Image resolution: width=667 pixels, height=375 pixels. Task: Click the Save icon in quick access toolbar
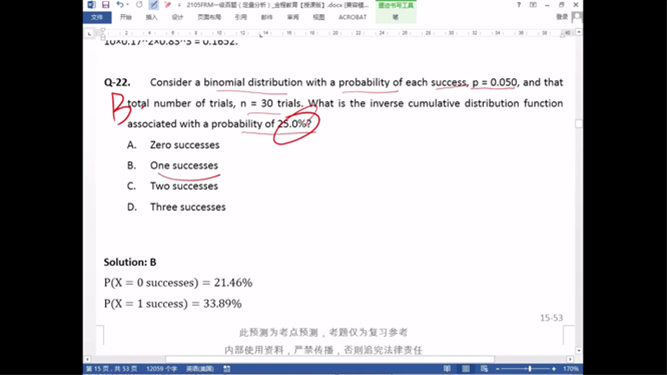pyautogui.click(x=105, y=5)
